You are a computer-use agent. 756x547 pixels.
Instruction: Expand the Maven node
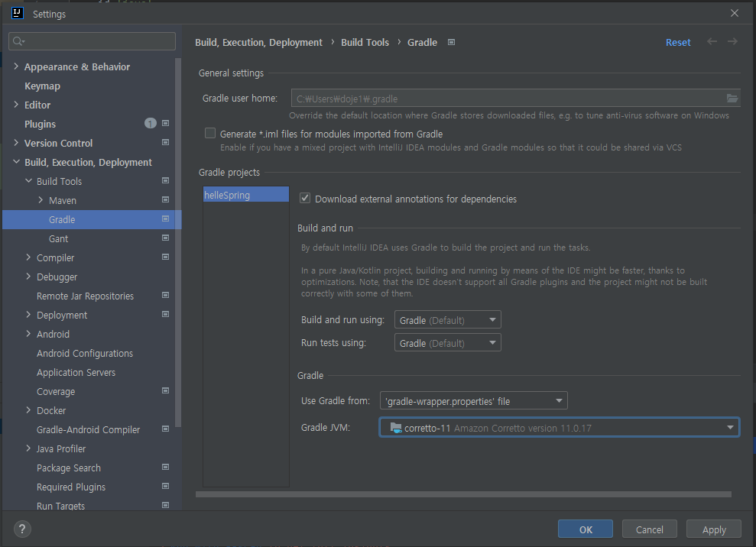coord(41,199)
